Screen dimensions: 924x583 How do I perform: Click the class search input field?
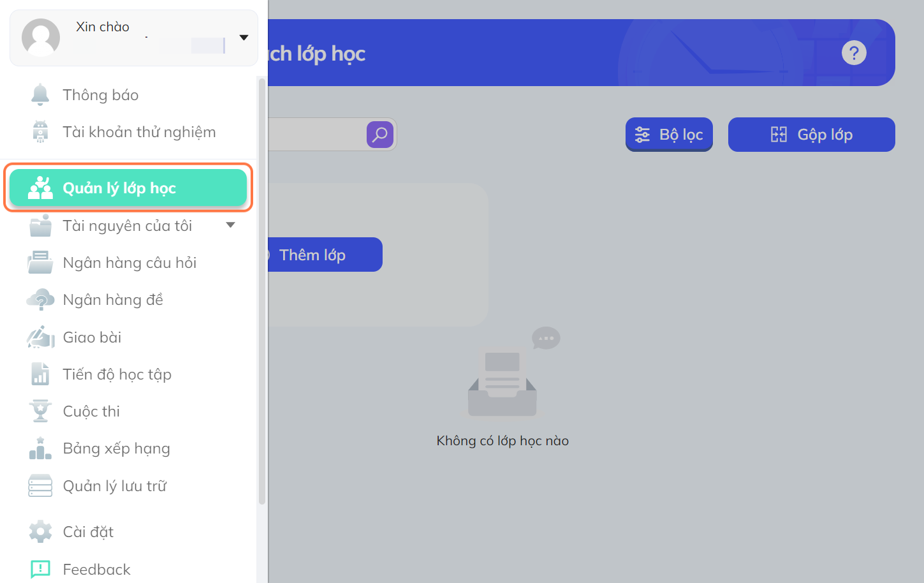tap(316, 135)
